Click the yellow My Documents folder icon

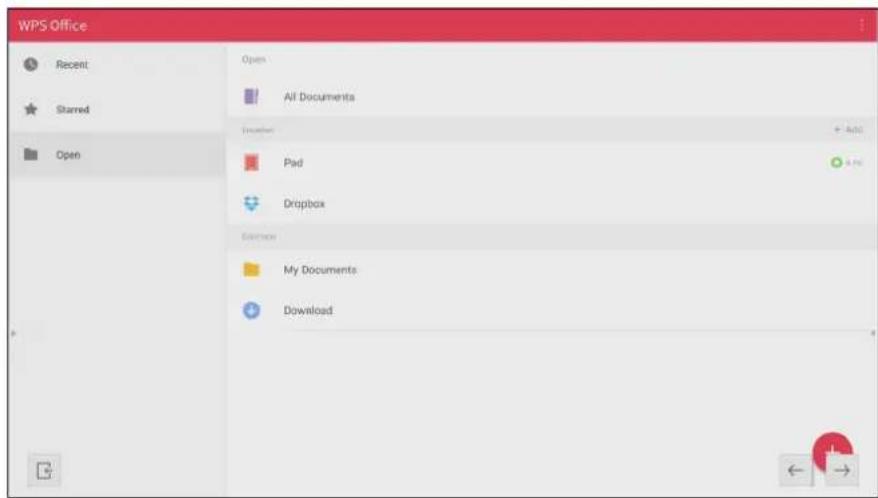coord(251,269)
